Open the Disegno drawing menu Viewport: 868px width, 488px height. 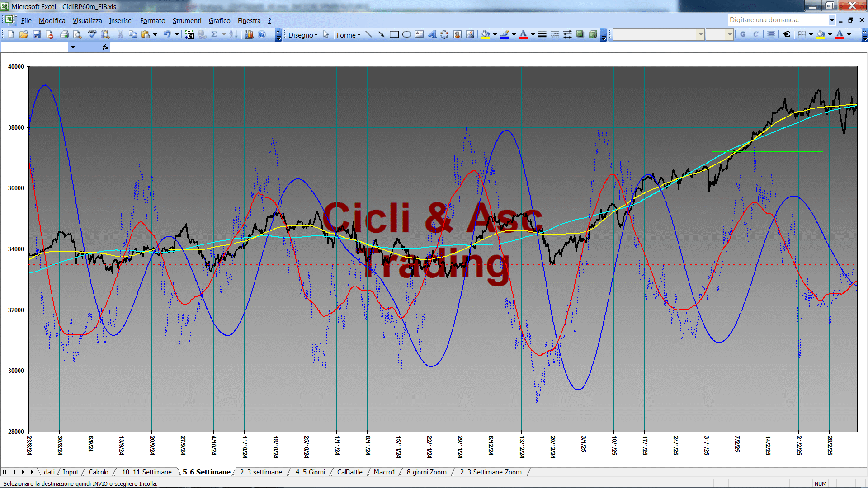pos(303,35)
